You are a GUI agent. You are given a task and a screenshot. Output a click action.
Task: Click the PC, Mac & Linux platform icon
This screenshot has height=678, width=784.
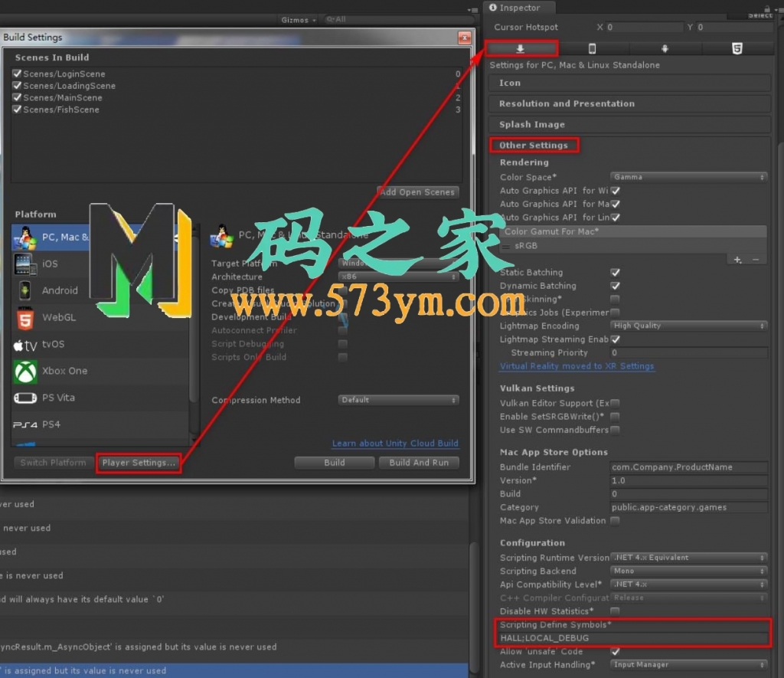(25, 237)
